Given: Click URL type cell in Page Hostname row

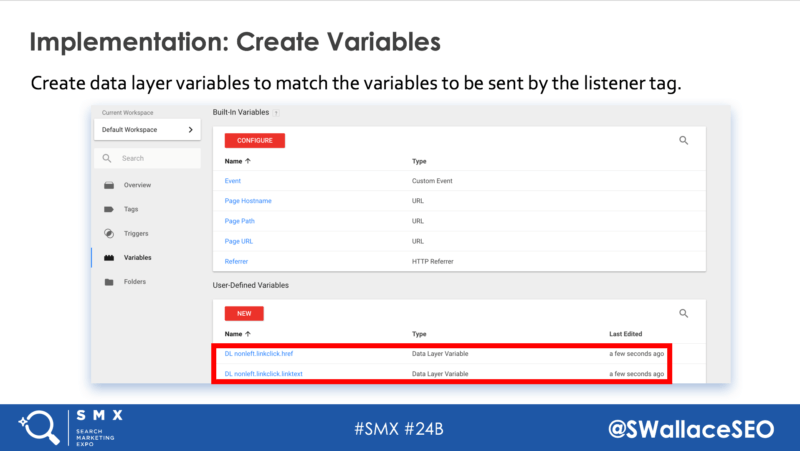Looking at the screenshot, I should [418, 201].
